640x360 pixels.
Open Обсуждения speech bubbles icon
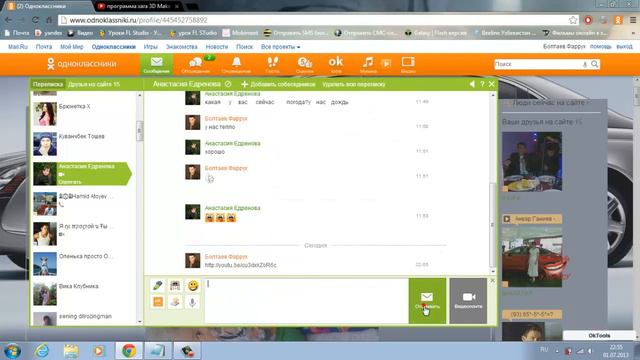[196, 64]
